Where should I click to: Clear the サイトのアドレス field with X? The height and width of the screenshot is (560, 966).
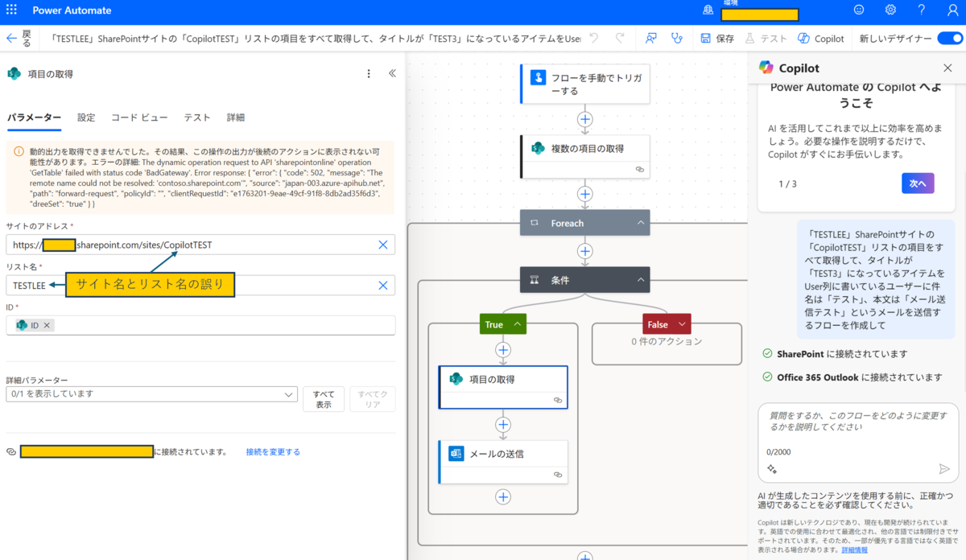click(383, 245)
